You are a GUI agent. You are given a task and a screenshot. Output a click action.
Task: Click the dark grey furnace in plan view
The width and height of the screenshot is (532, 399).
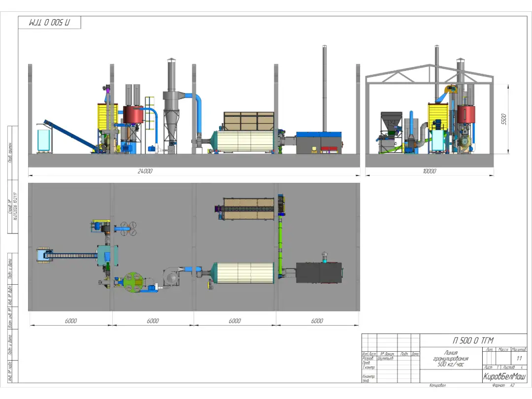pyautogui.click(x=319, y=272)
